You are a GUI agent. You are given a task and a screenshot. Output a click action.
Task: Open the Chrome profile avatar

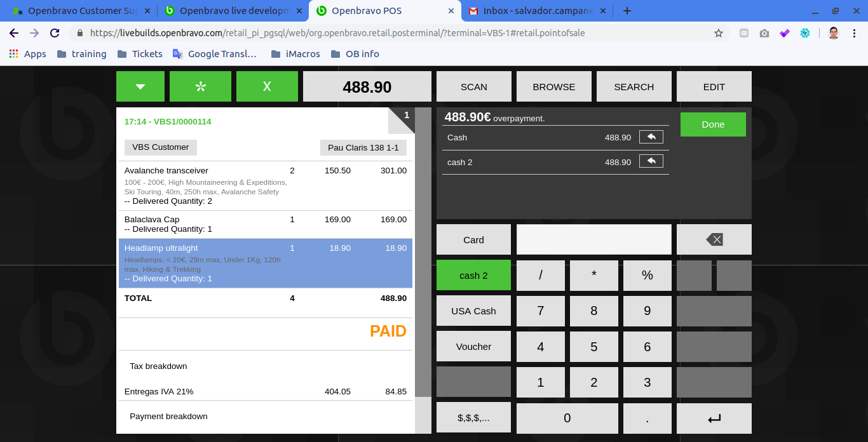pyautogui.click(x=834, y=33)
